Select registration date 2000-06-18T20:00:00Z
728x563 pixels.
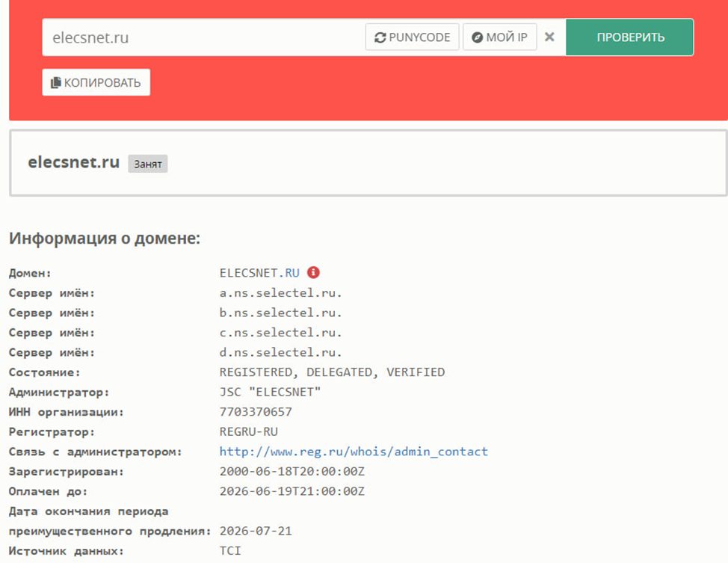(x=292, y=471)
